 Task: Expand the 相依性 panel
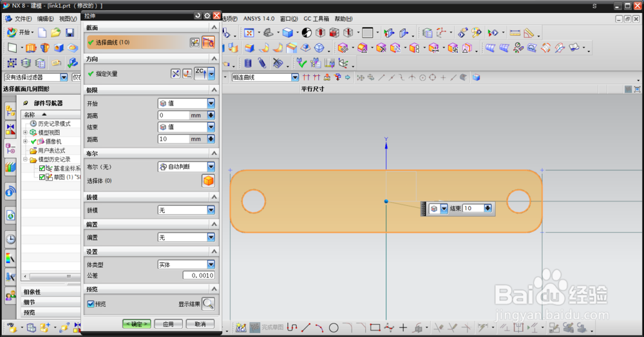(x=51, y=292)
